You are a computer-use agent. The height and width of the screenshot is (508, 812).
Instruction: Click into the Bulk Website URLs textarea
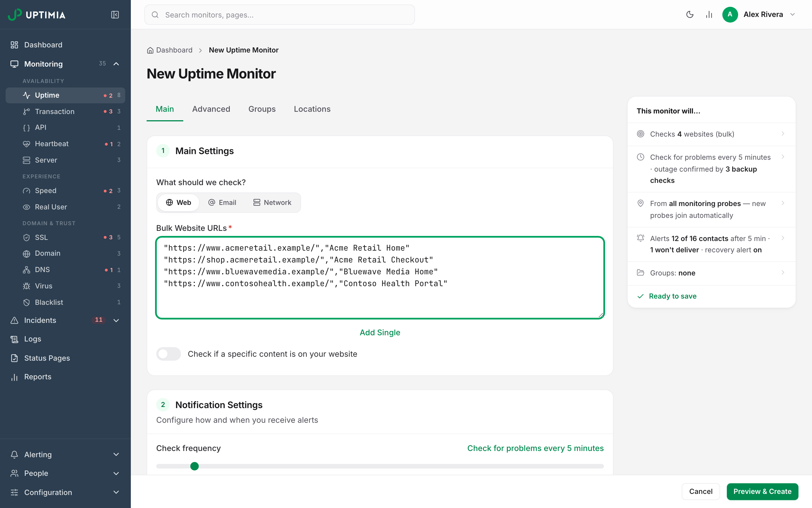click(380, 277)
